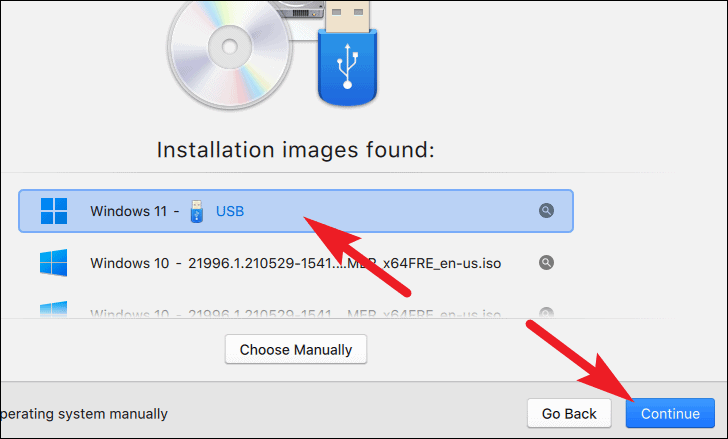Select the Windows 10 x64FRE_en-us.iso entry
The image size is (728, 439).
pos(296,263)
